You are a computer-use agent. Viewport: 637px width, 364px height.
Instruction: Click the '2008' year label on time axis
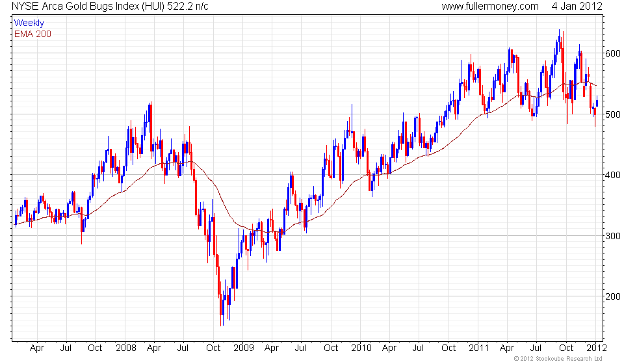click(x=125, y=348)
